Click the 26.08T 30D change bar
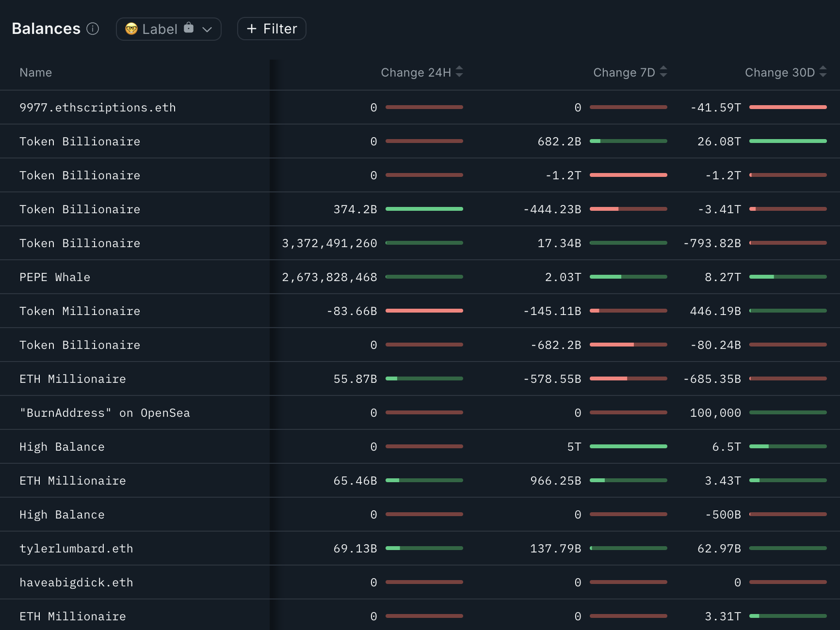 tap(788, 141)
